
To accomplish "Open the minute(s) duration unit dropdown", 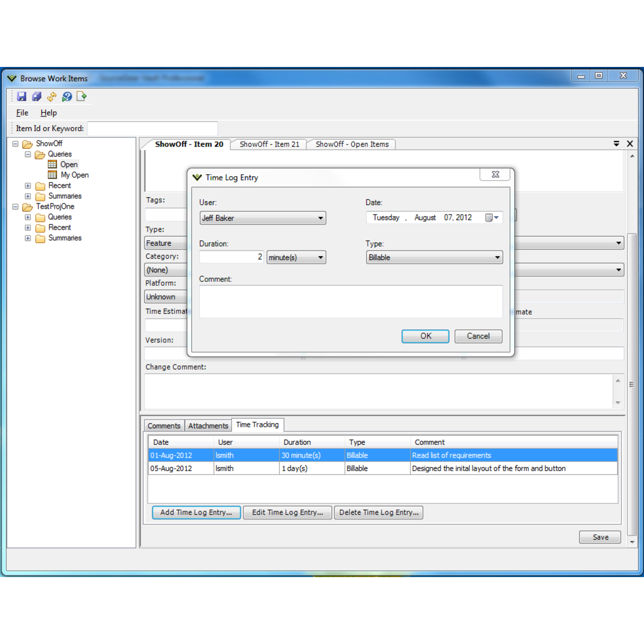I will pos(320,258).
